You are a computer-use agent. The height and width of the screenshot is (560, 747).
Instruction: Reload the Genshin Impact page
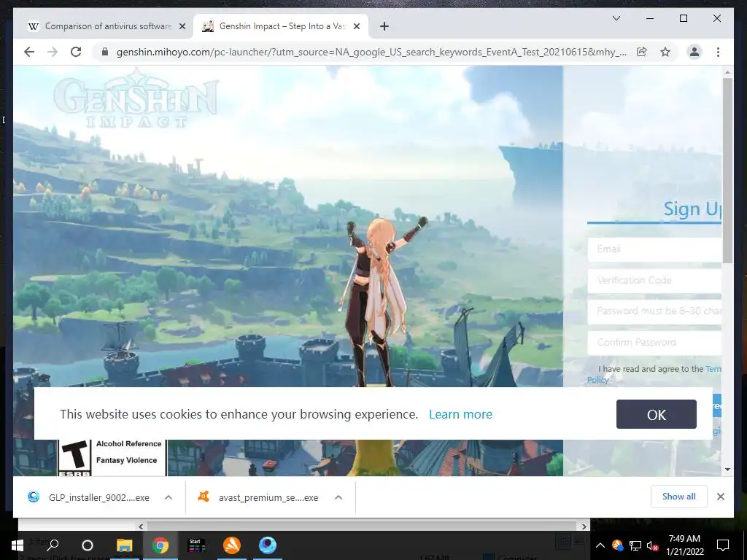(x=76, y=52)
